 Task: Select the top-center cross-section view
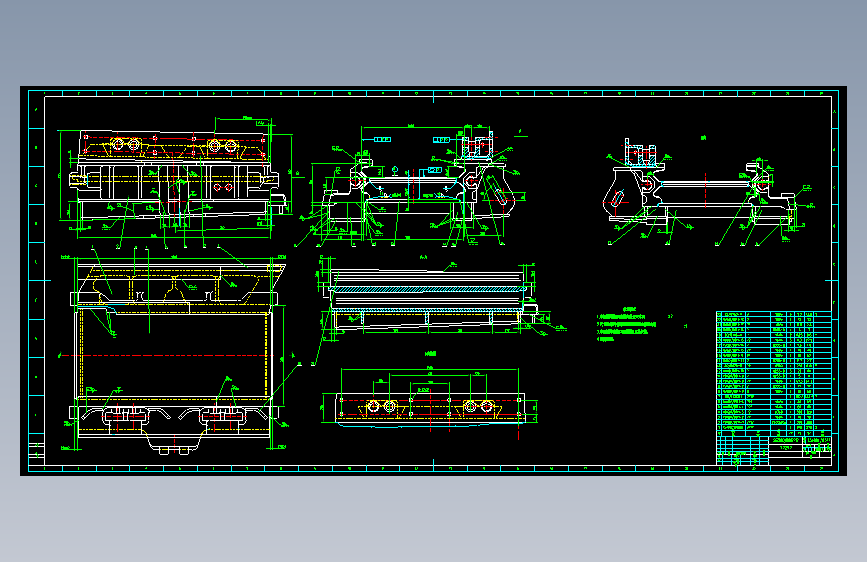click(414, 185)
